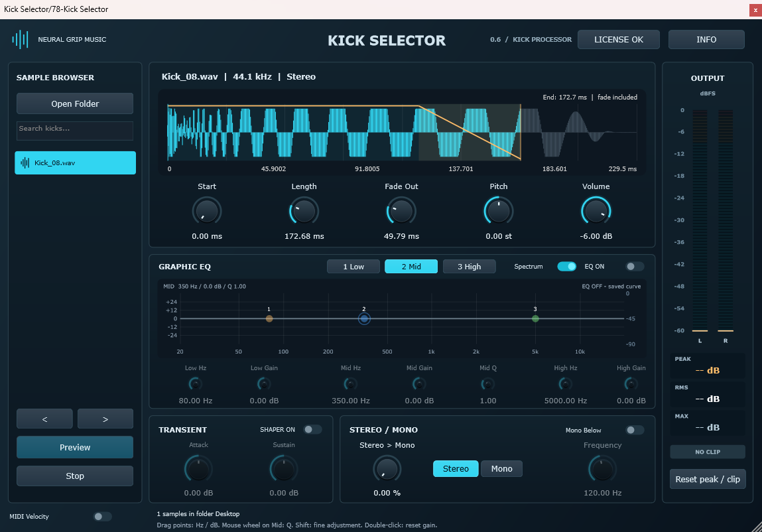Screen dimensions: 762x532
Task: Click the High Gain knob
Action: point(631,384)
